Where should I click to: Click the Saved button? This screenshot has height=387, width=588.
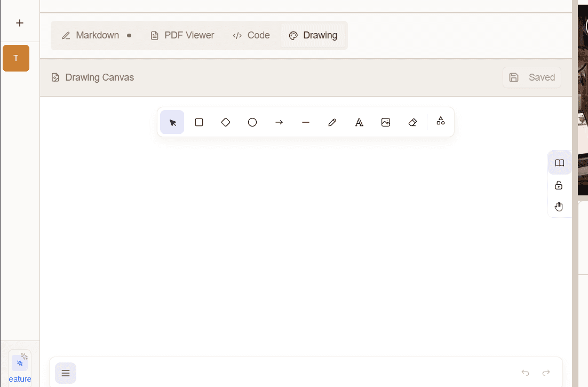(532, 77)
